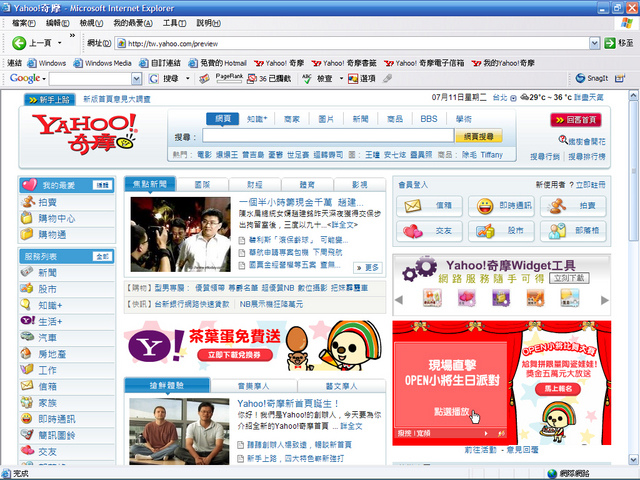Click the car icon in services list

(27, 337)
